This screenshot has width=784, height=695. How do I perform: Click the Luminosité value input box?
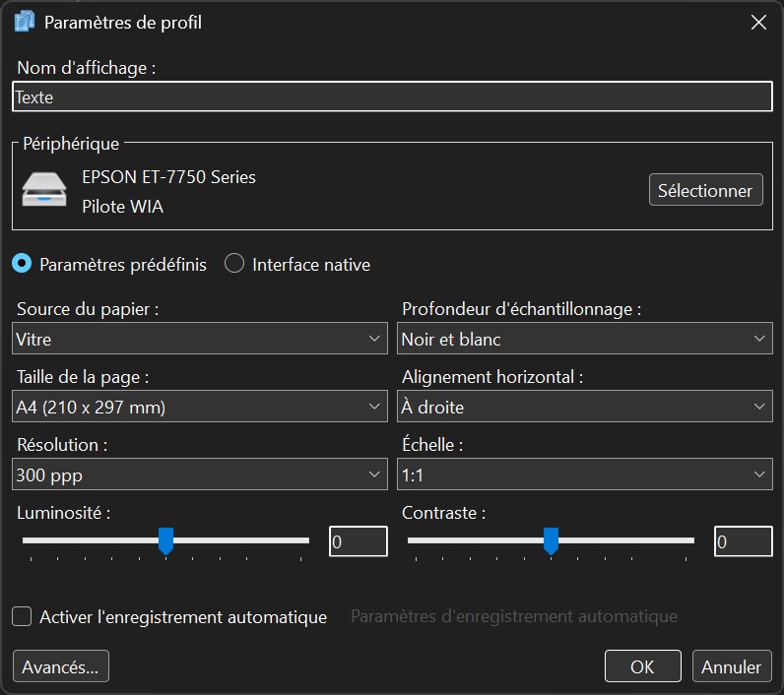pos(358,541)
